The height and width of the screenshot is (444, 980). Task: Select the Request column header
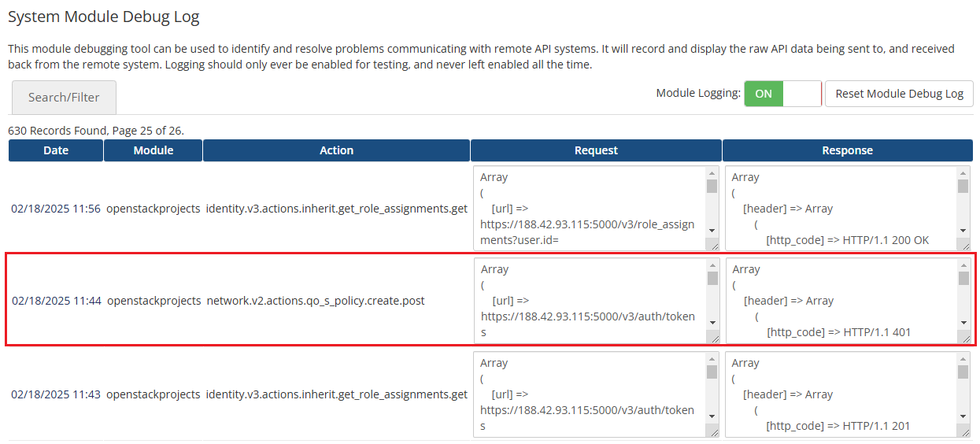click(597, 150)
